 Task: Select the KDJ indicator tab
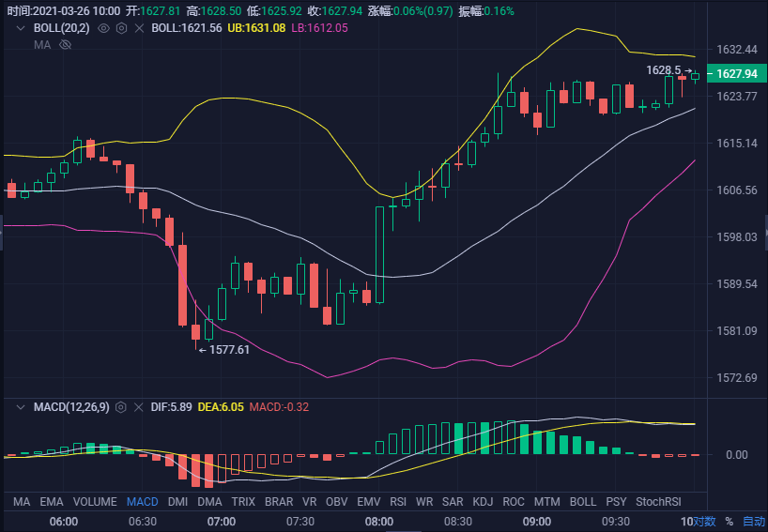tap(483, 502)
